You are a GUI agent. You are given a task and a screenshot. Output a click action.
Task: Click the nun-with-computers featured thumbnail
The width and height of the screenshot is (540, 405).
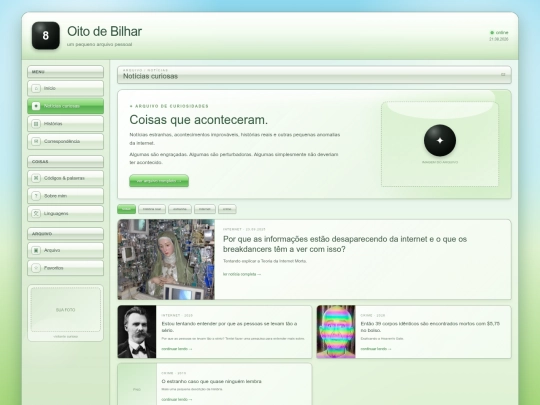[x=166, y=259]
